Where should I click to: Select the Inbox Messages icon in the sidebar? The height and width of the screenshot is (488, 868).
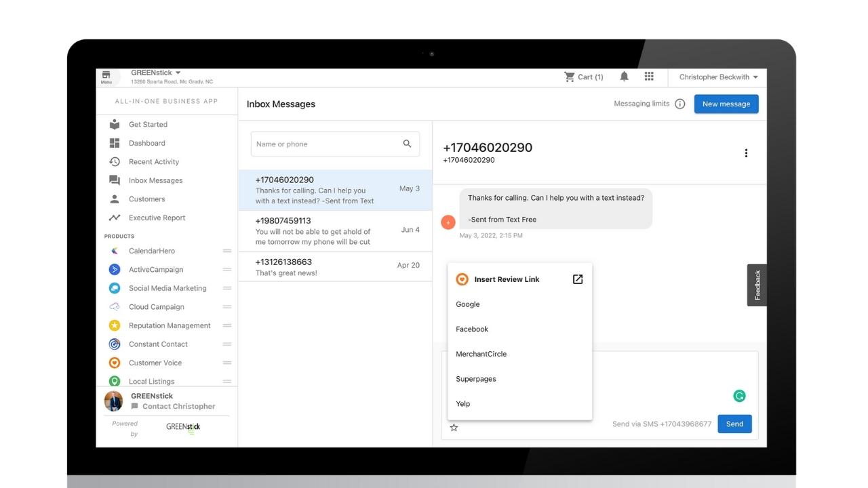tap(113, 180)
